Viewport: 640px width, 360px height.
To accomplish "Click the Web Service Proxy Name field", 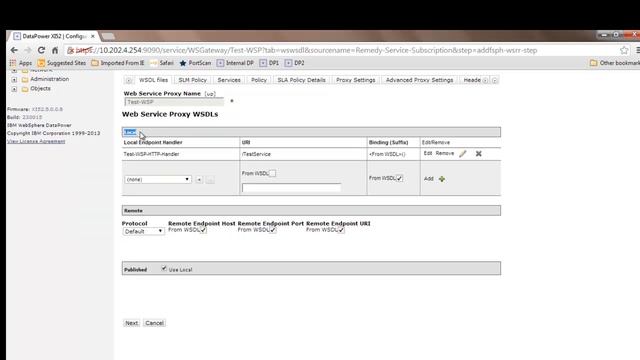I will pyautogui.click(x=174, y=102).
